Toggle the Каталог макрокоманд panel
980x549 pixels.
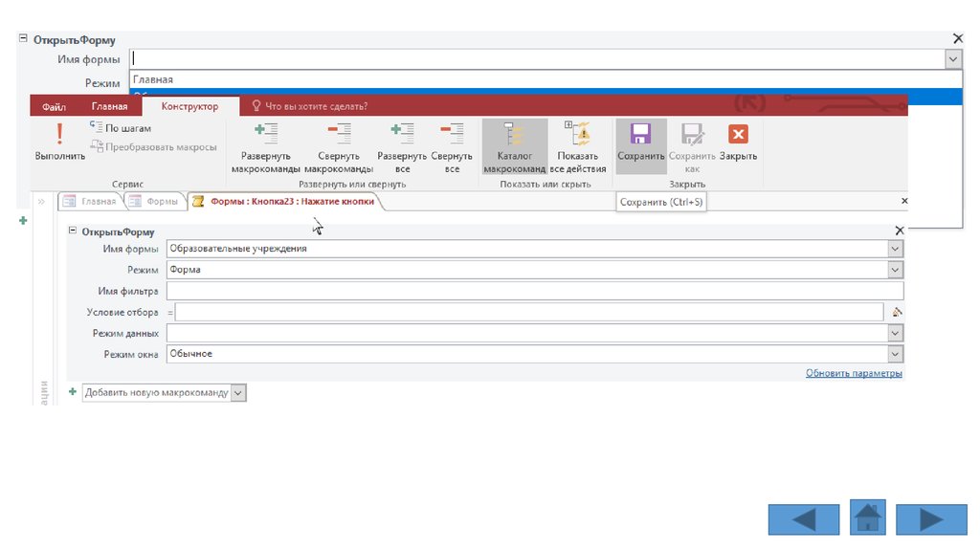[x=514, y=134]
